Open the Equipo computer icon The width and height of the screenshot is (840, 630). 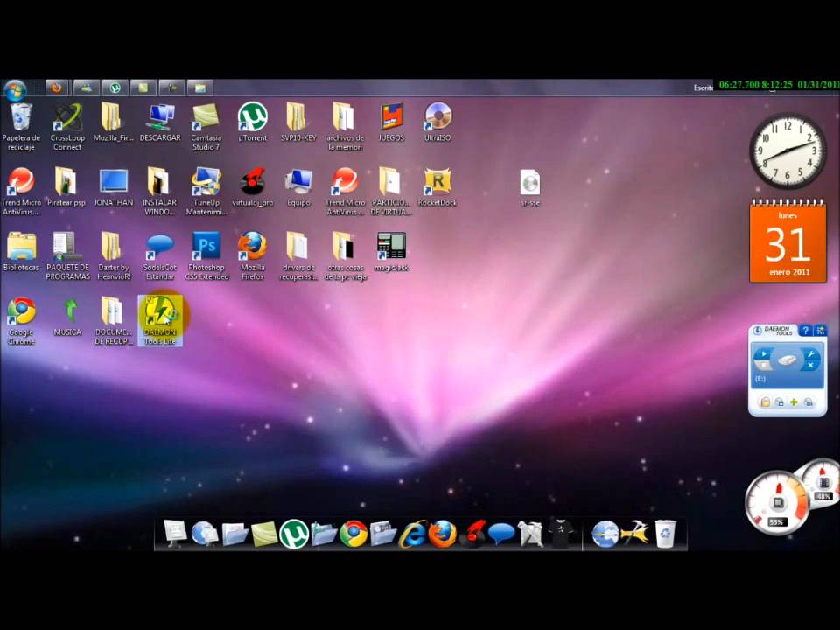298,187
